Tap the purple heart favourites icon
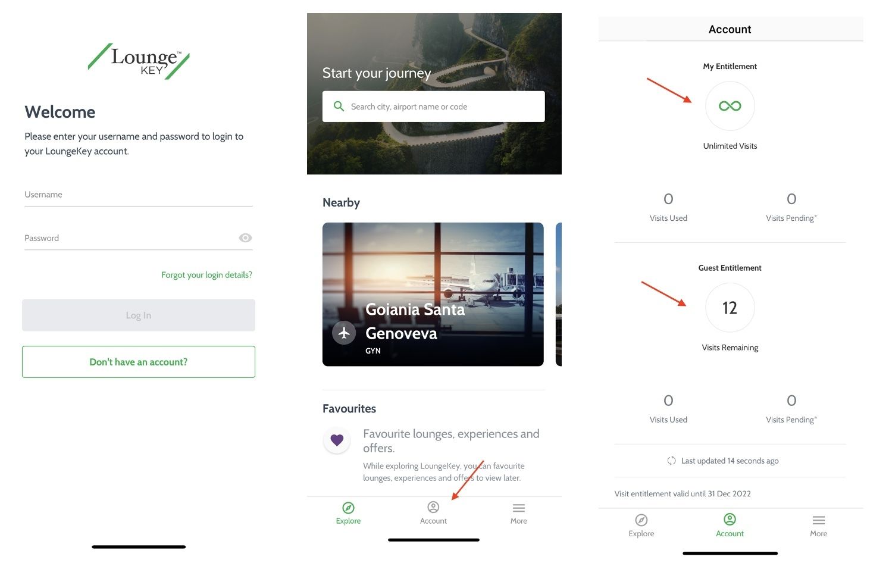 (x=337, y=440)
